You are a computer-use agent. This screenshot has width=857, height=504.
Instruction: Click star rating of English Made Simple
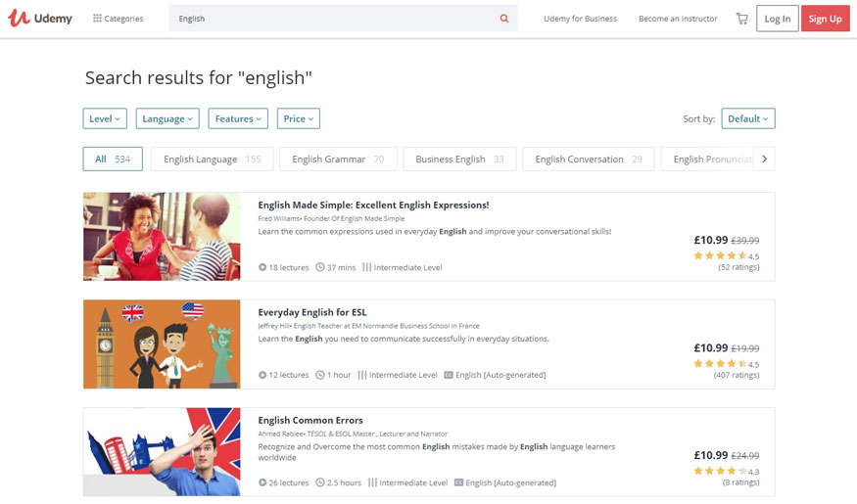pyautogui.click(x=720, y=255)
